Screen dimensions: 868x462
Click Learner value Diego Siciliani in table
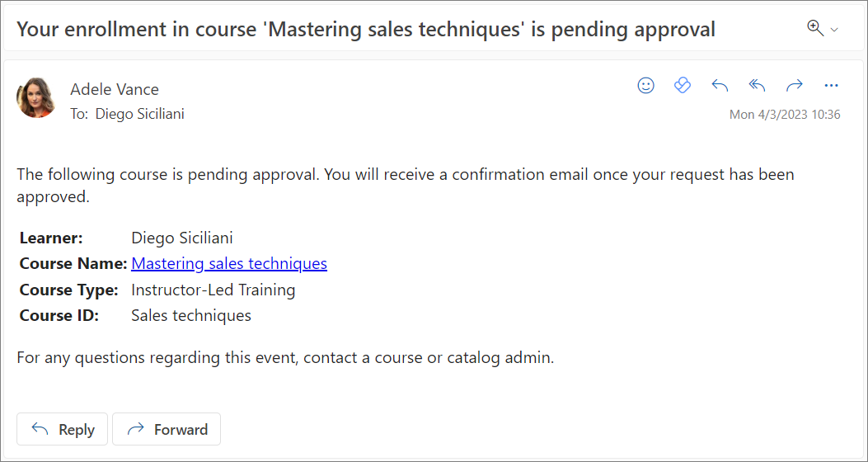point(182,238)
